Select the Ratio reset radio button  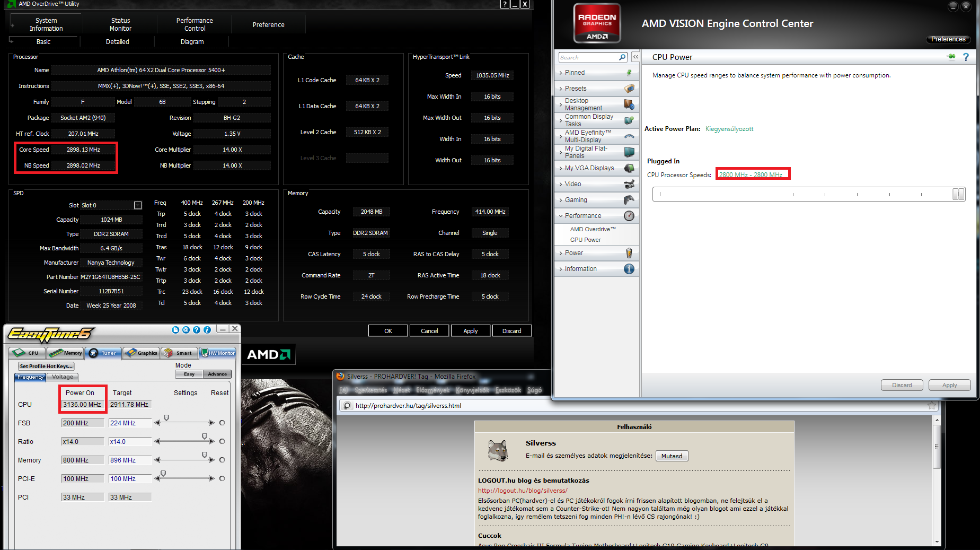click(x=222, y=441)
